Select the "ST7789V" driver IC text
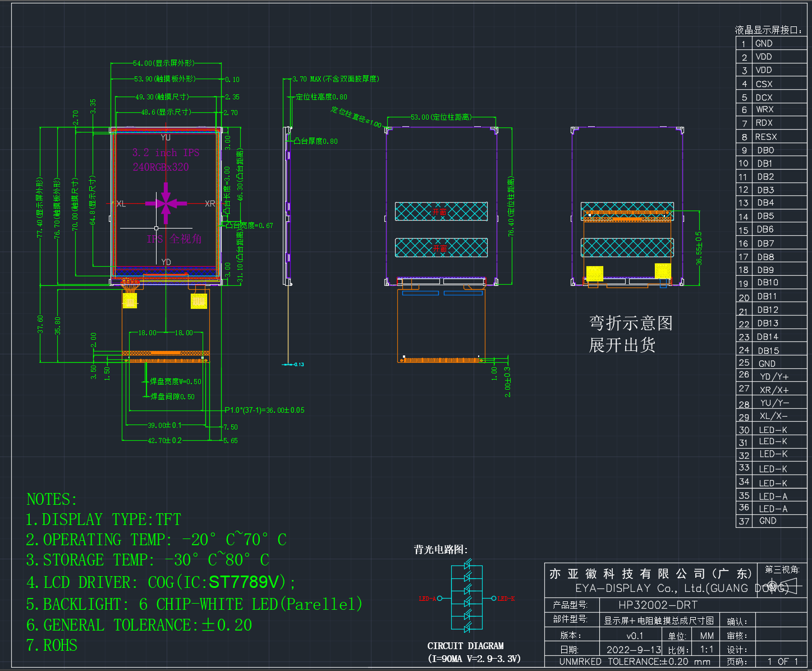The width and height of the screenshot is (812, 671). pyautogui.click(x=244, y=582)
